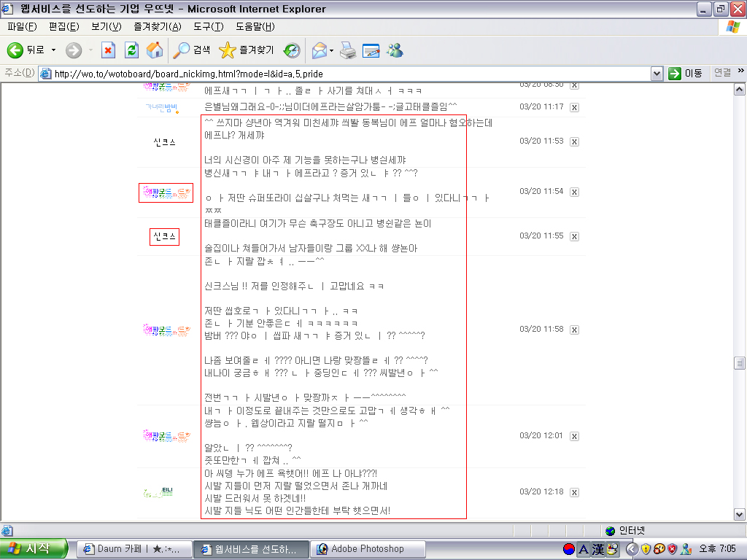Expand the address bar URL dropdown
This screenshot has width=747, height=560.
click(657, 74)
